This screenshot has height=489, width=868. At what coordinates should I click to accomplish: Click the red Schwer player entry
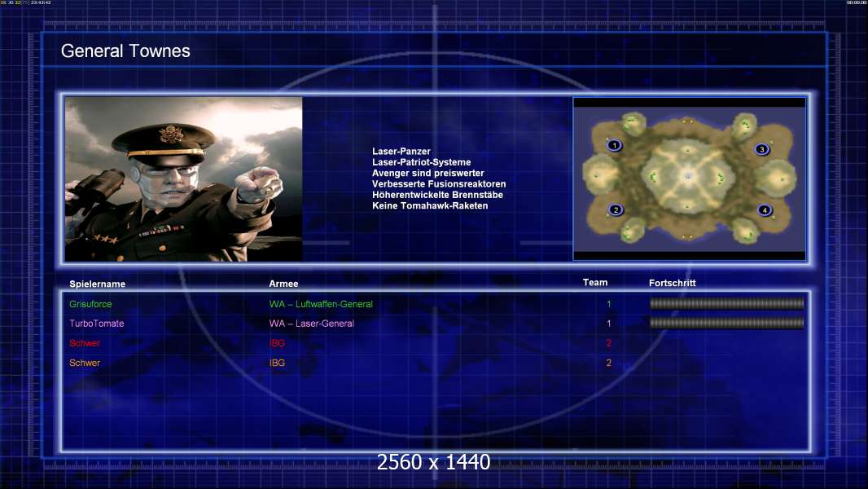[85, 343]
